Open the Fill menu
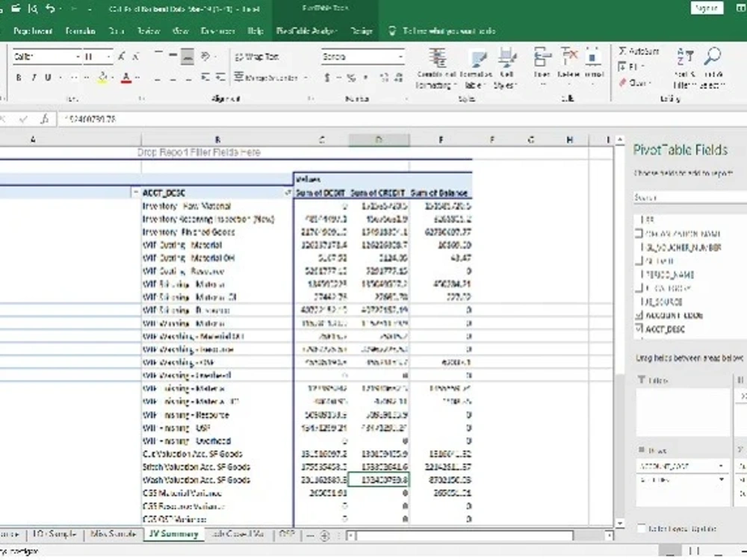 pyautogui.click(x=632, y=67)
